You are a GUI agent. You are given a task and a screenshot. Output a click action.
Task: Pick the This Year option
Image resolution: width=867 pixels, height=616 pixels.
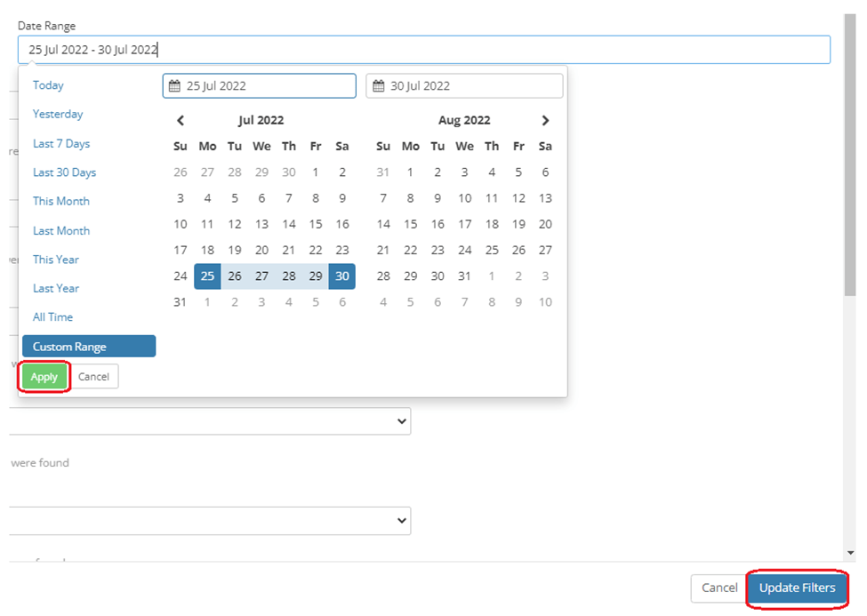56,259
